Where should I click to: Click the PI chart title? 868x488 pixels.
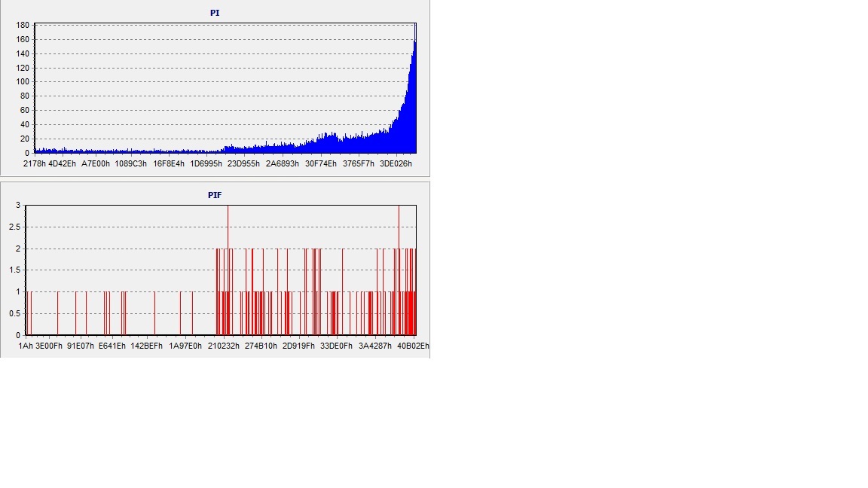click(215, 13)
